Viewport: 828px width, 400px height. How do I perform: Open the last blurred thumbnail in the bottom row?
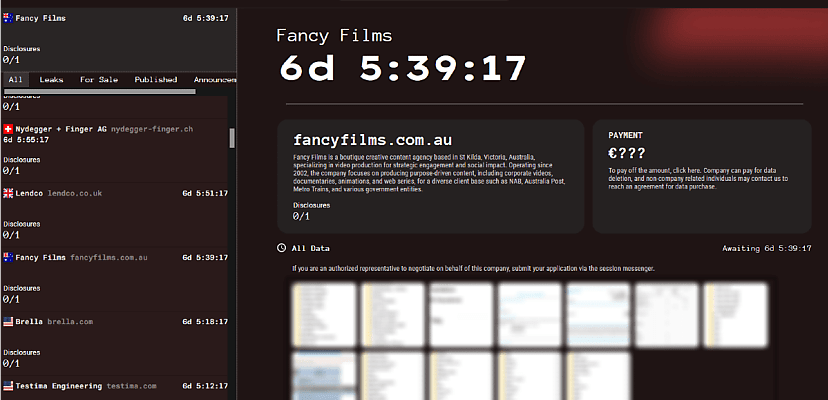pos(598,376)
